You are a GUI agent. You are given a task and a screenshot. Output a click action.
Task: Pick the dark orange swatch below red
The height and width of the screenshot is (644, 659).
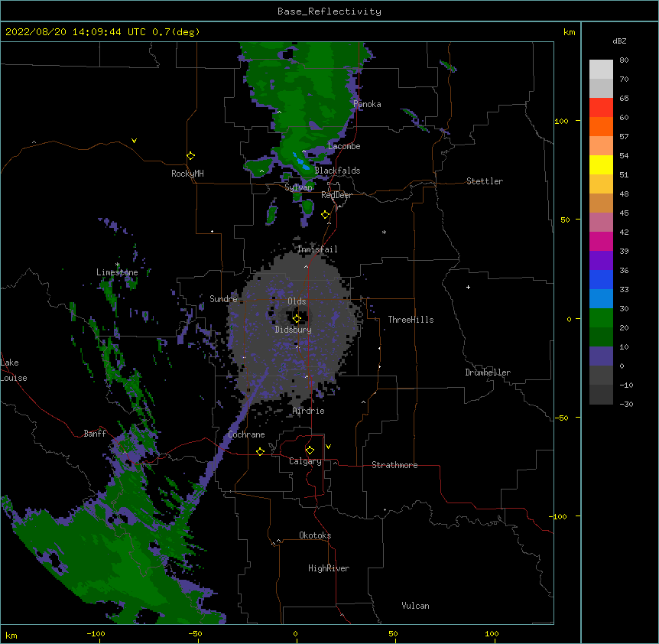pyautogui.click(x=601, y=126)
